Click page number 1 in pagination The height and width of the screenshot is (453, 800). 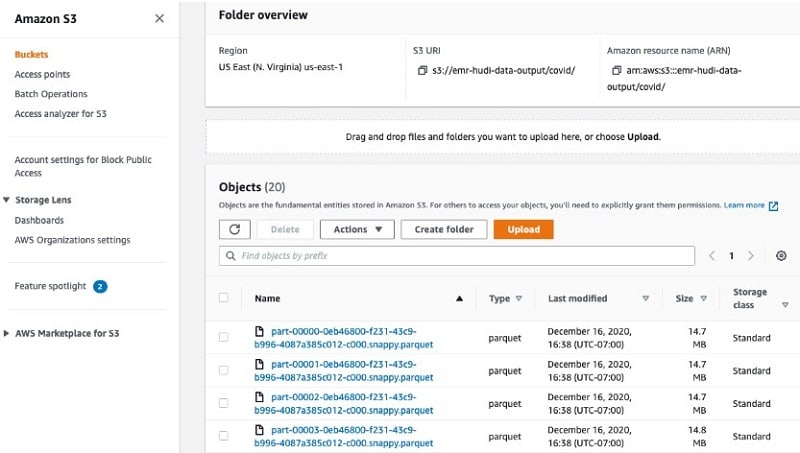pyautogui.click(x=731, y=256)
